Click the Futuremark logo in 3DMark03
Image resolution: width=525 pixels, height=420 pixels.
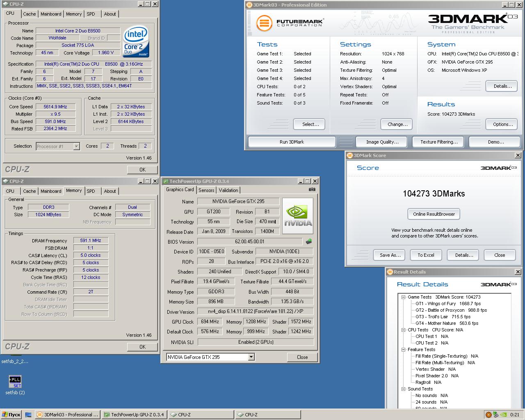290,23
